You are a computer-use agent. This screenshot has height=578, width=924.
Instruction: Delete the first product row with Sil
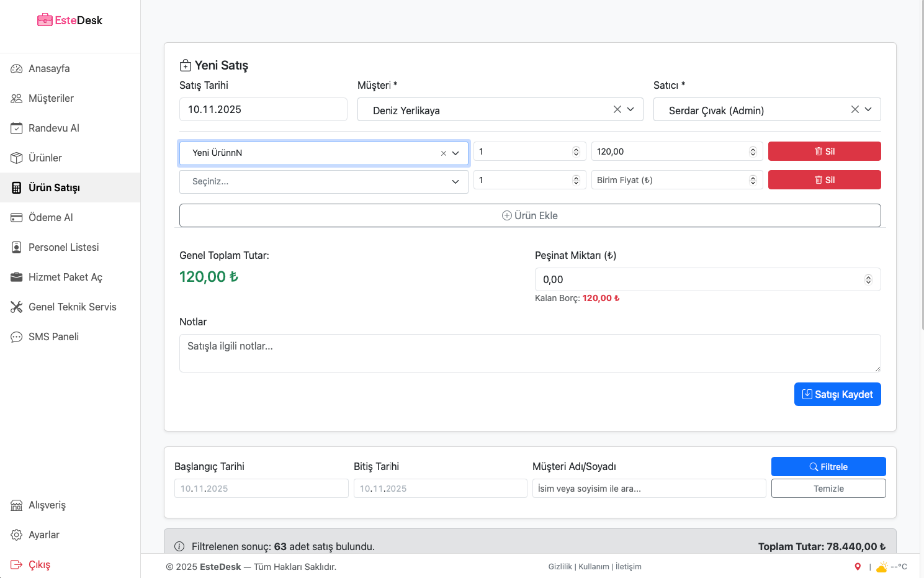(x=824, y=151)
